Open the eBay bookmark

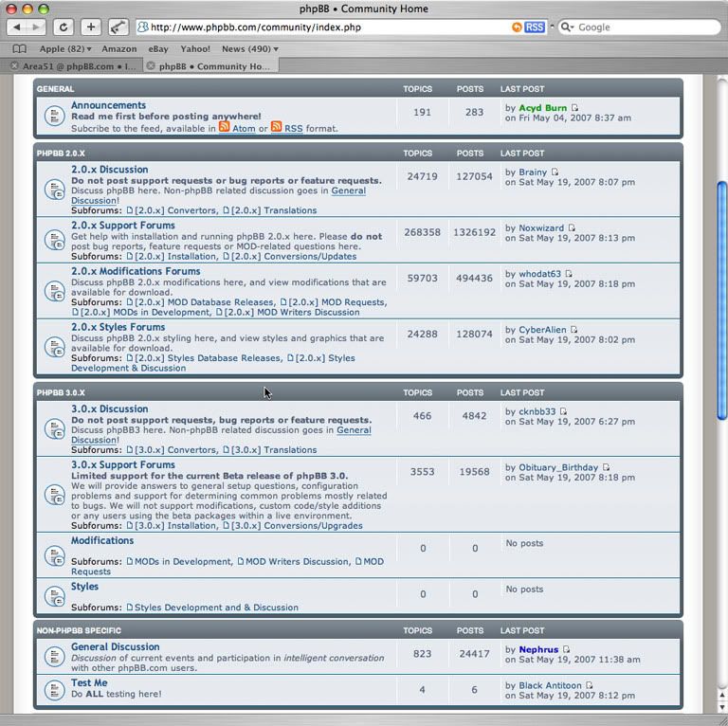(158, 48)
